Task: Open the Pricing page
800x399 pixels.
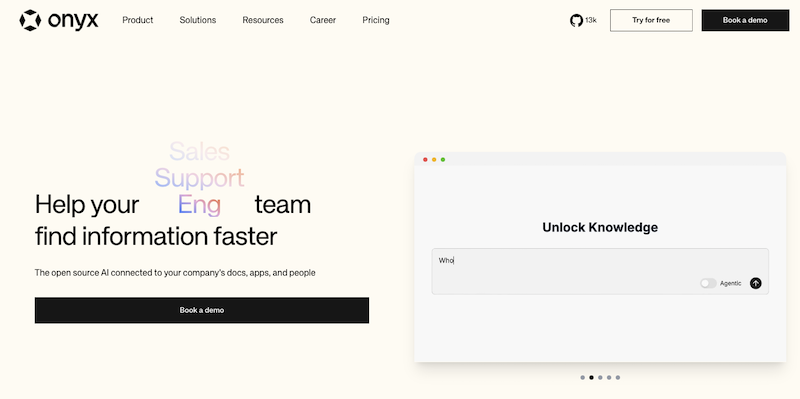Action: [376, 20]
